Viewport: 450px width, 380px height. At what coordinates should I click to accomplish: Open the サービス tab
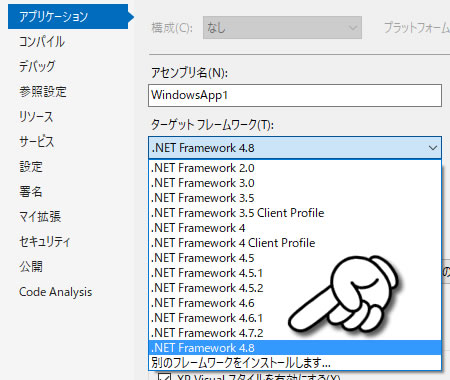[37, 142]
